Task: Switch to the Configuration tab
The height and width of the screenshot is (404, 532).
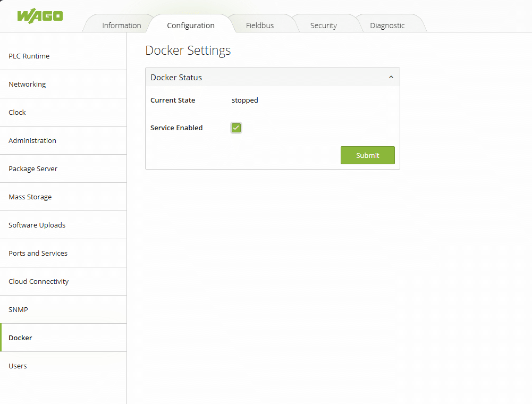Action: coord(191,26)
